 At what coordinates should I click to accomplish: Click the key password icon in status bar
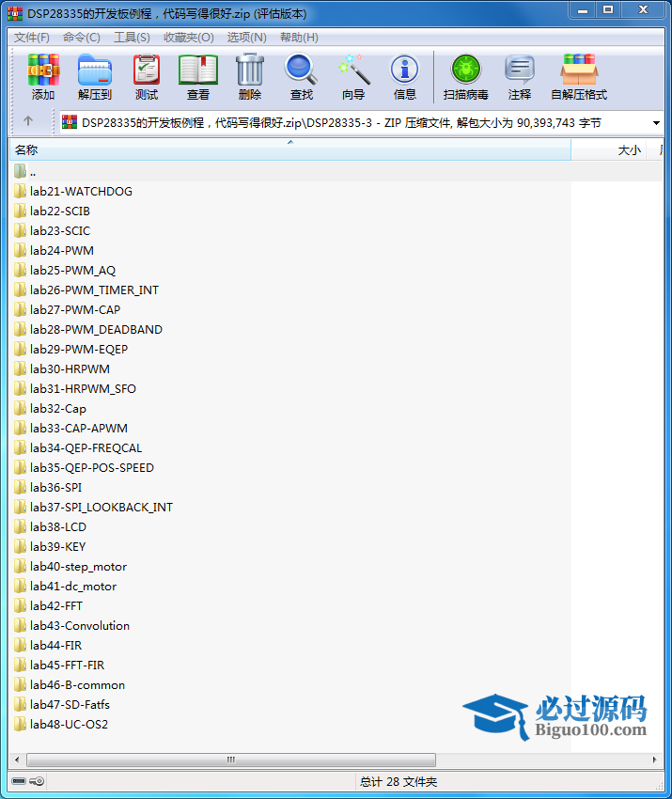(38, 781)
